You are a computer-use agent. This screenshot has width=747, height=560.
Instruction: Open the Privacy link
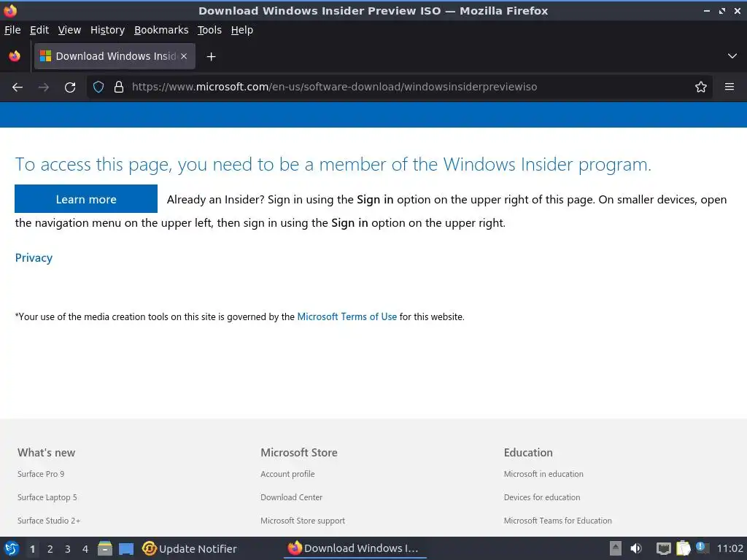coord(34,257)
